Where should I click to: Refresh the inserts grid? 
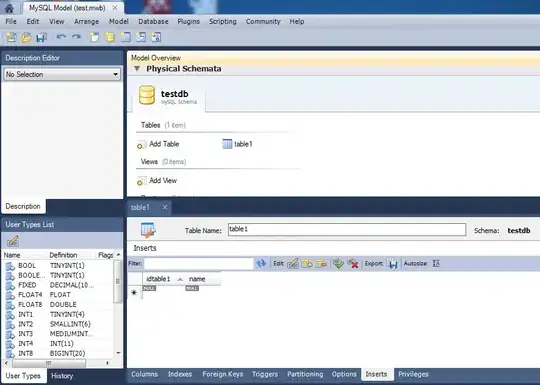pyautogui.click(x=261, y=263)
